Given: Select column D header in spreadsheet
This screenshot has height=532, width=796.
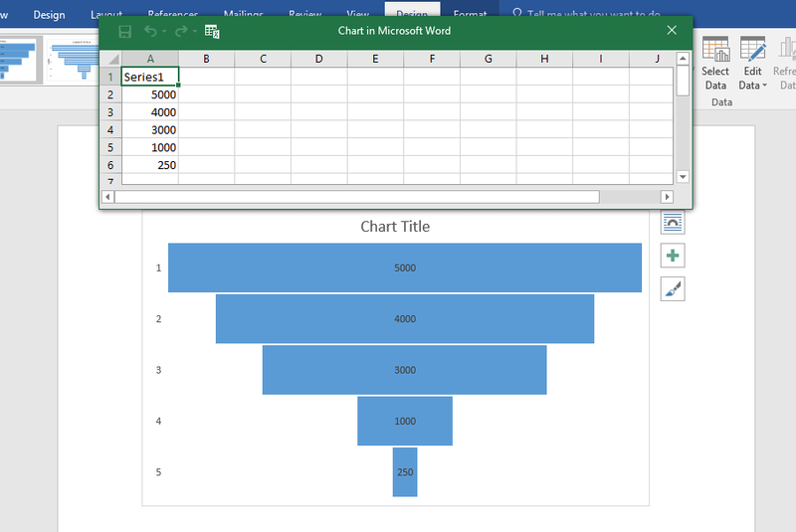Looking at the screenshot, I should point(318,59).
